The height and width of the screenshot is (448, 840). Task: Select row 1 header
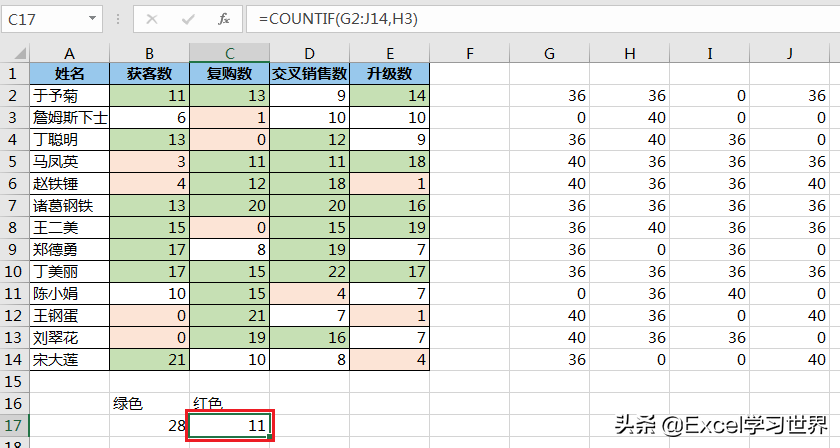tap(14, 74)
